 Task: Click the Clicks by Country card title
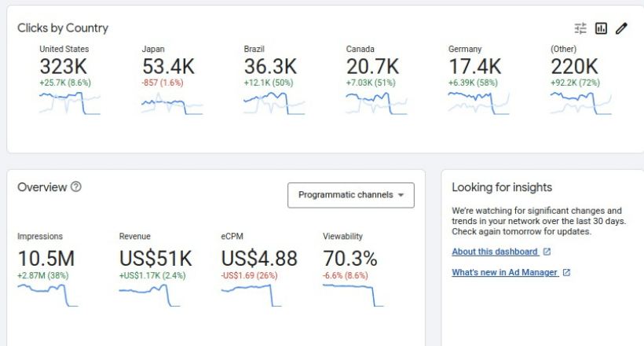[63, 28]
